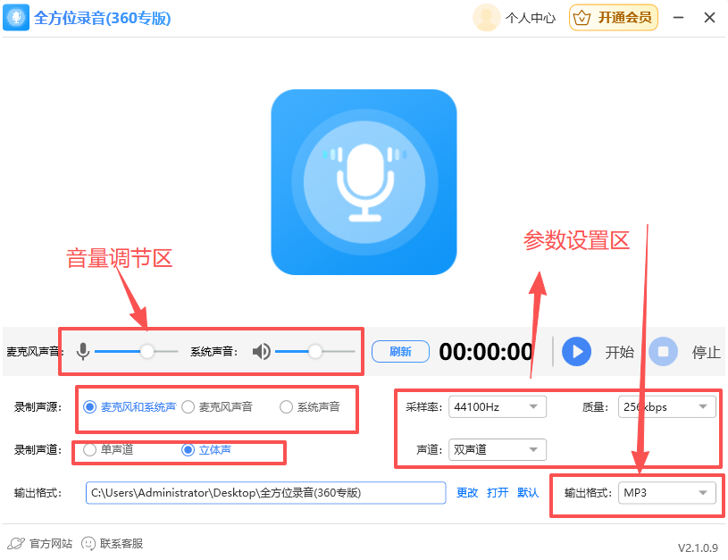Click the contact support smiley icon

point(88,543)
